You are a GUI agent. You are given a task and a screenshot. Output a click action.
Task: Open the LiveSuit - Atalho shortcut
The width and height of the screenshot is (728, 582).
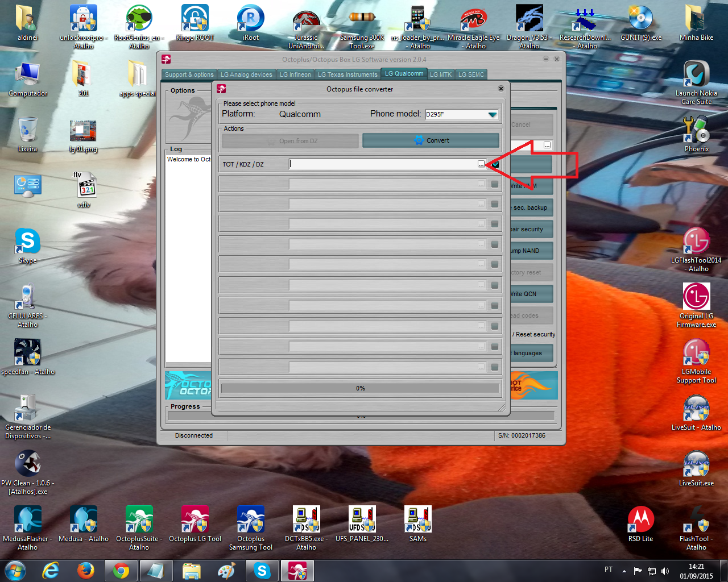696,412
